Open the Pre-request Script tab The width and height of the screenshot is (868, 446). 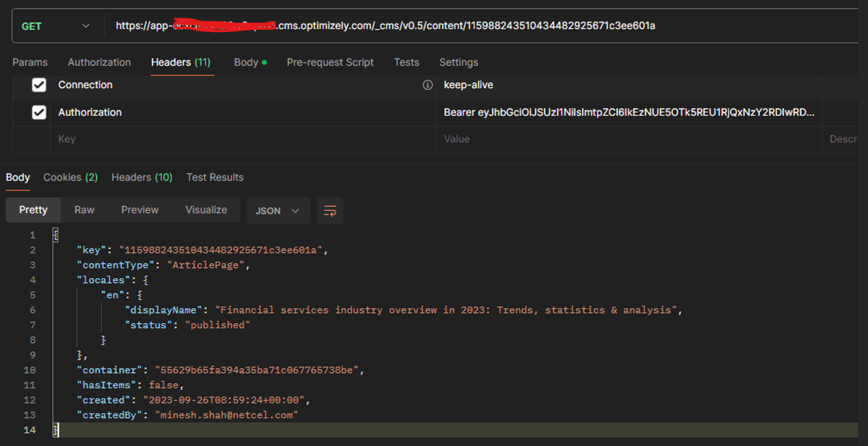click(x=330, y=62)
